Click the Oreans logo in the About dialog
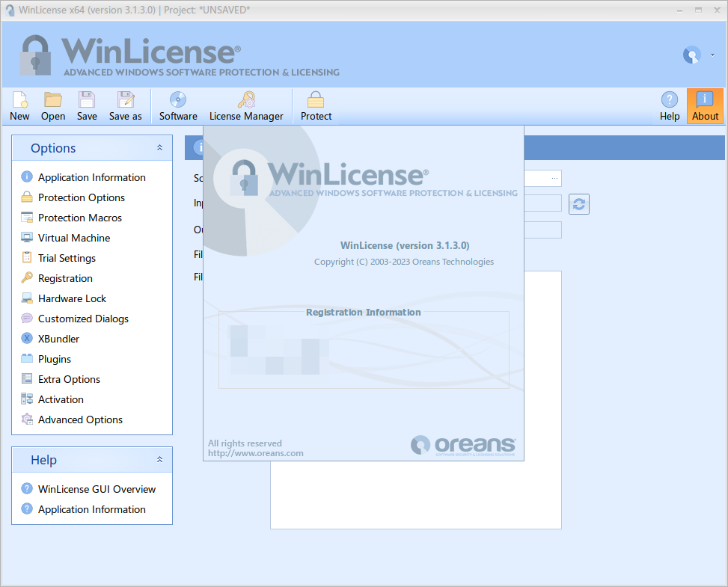The height and width of the screenshot is (587, 728). 463,446
